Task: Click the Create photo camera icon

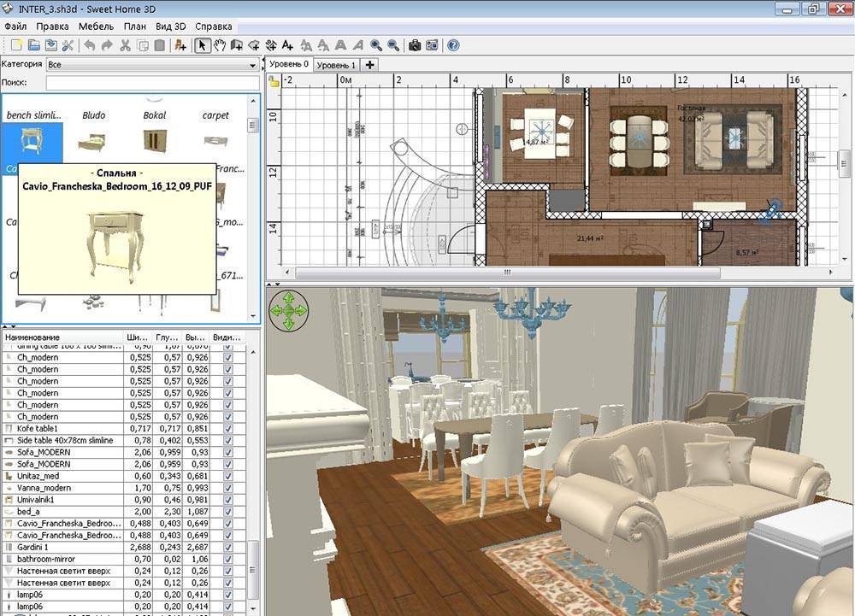Action: (x=415, y=45)
